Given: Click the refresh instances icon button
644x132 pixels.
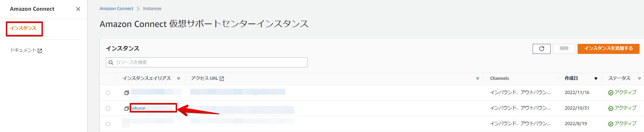Looking at the screenshot, I should click(541, 49).
